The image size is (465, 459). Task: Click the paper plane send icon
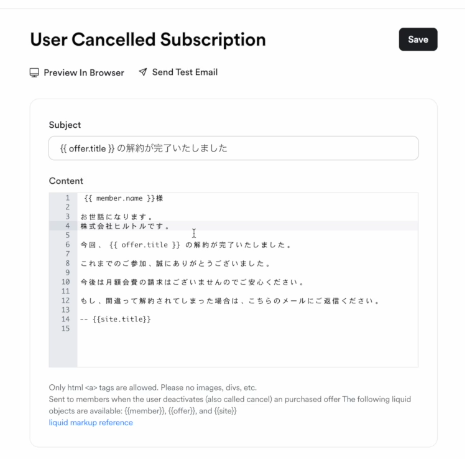tap(143, 72)
